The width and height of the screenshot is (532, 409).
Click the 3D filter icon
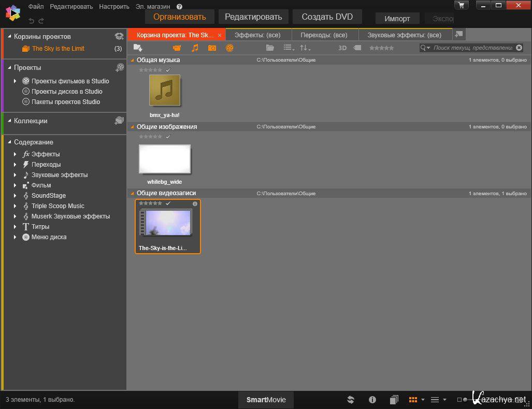pos(342,48)
